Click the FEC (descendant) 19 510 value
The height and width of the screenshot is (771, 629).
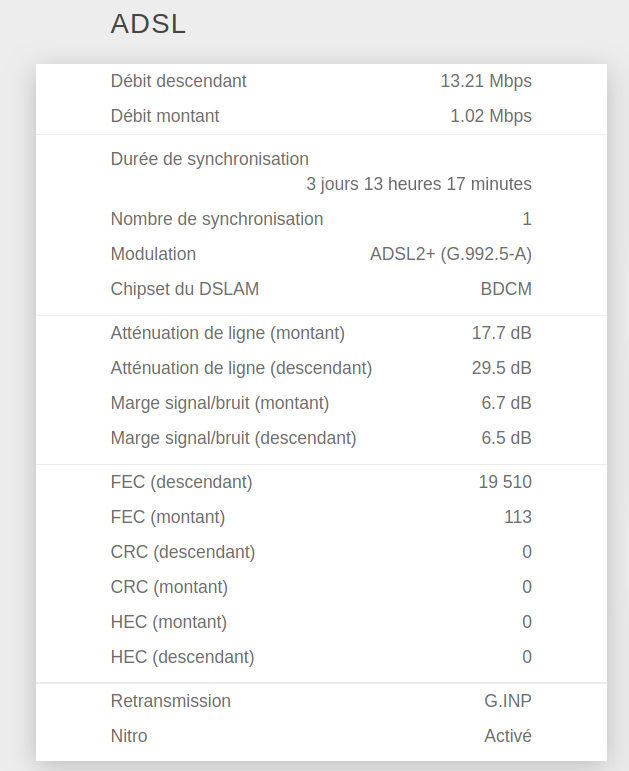(x=505, y=482)
